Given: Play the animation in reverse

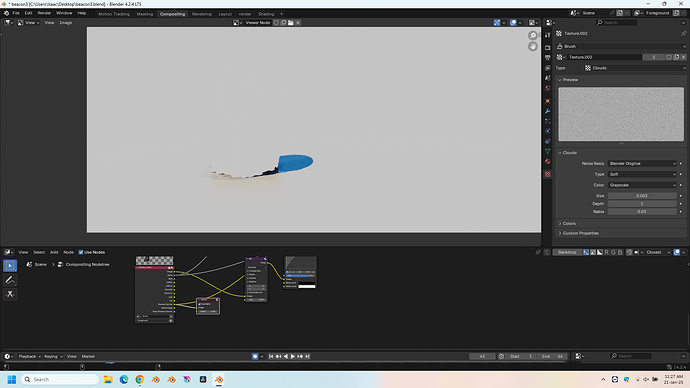Looking at the screenshot, I should [286, 356].
